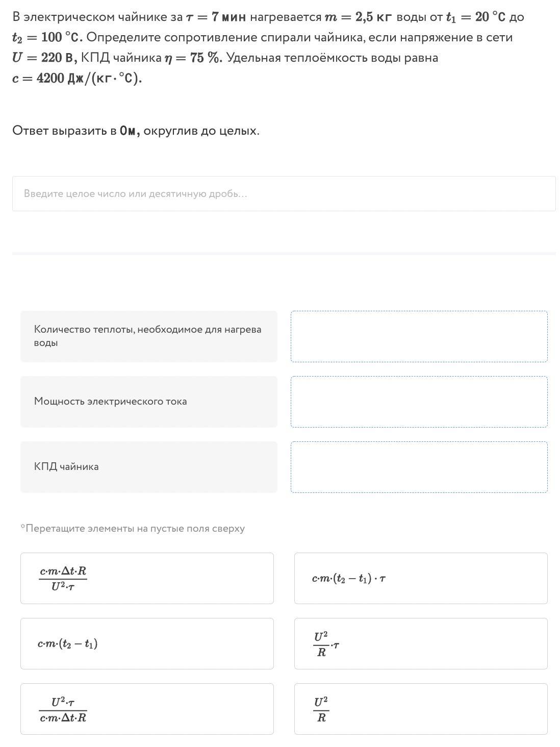Click the U = 220 В value in problem
Image resolution: width=560 pixels, height=747 pixels.
[43, 58]
